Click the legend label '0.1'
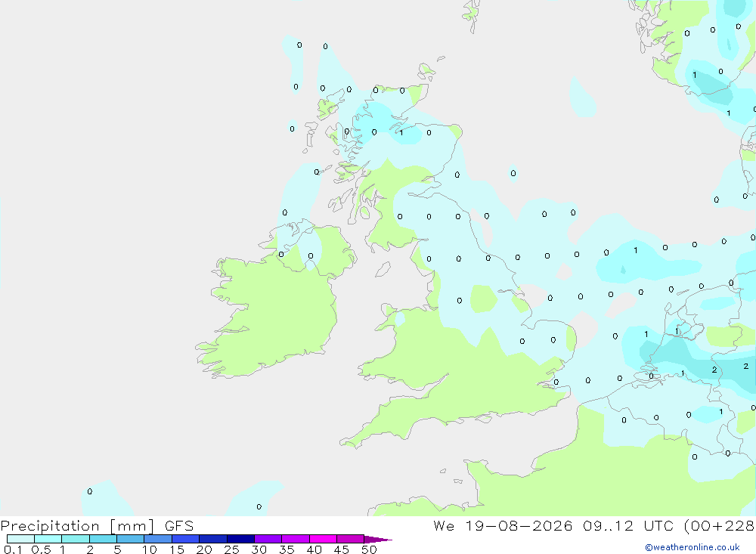This screenshot has width=756, height=554. tap(13, 549)
